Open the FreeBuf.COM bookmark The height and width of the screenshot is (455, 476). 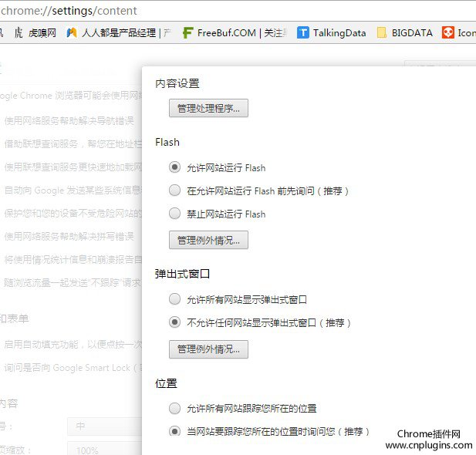235,33
